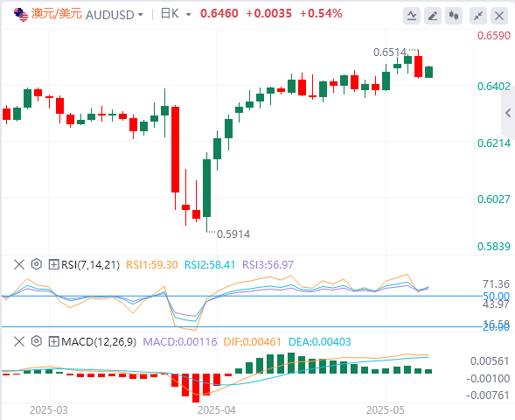Click the 2025-04 date axis label
Screen dimensions: 515x420
[217, 410]
